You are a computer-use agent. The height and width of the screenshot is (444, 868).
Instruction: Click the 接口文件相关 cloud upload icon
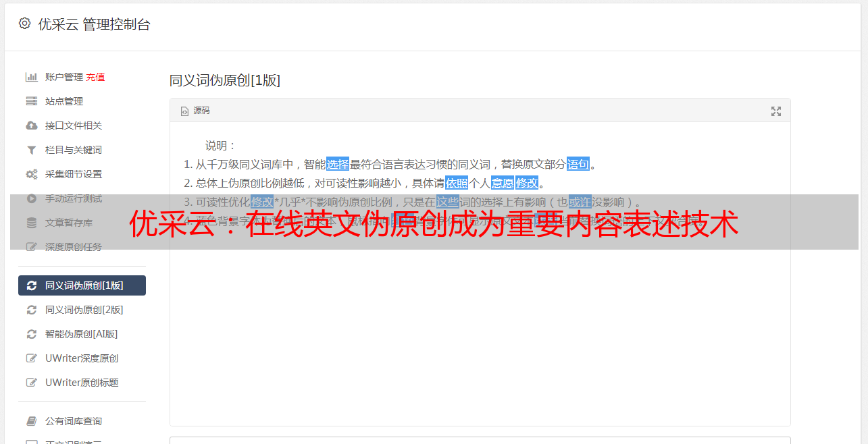point(31,126)
